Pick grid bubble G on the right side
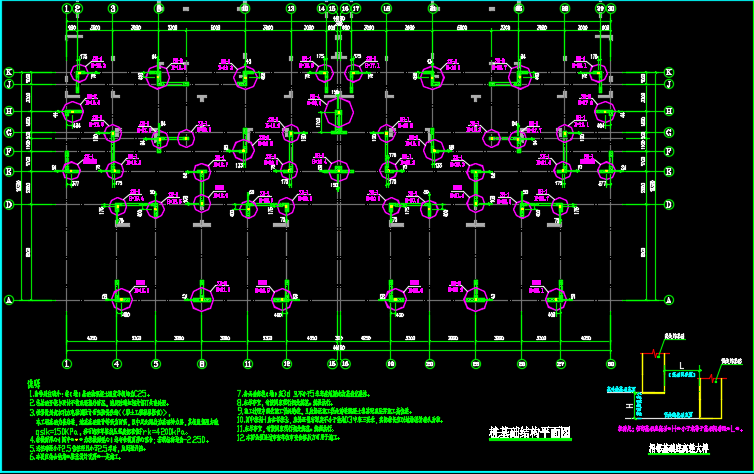Image resolution: width=754 pixels, height=474 pixels. click(x=668, y=132)
